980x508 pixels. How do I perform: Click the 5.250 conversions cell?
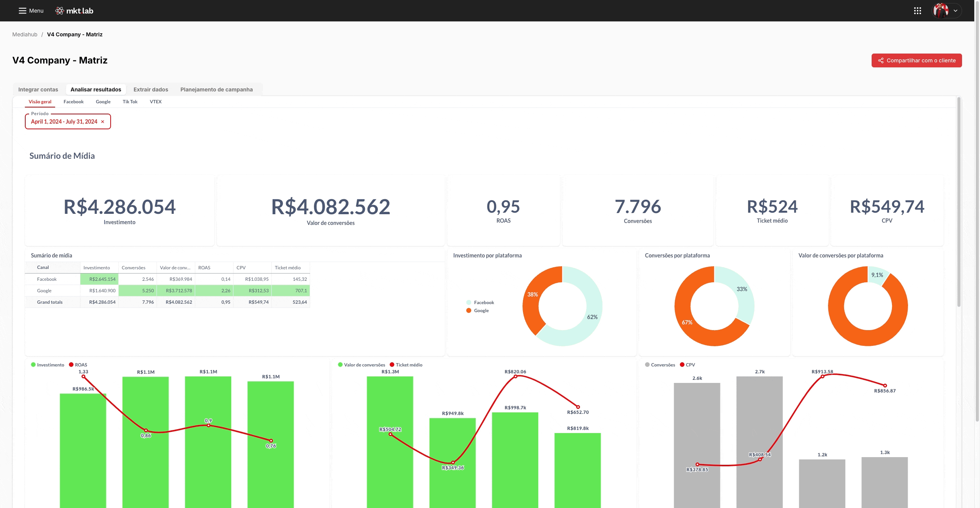[x=137, y=291]
